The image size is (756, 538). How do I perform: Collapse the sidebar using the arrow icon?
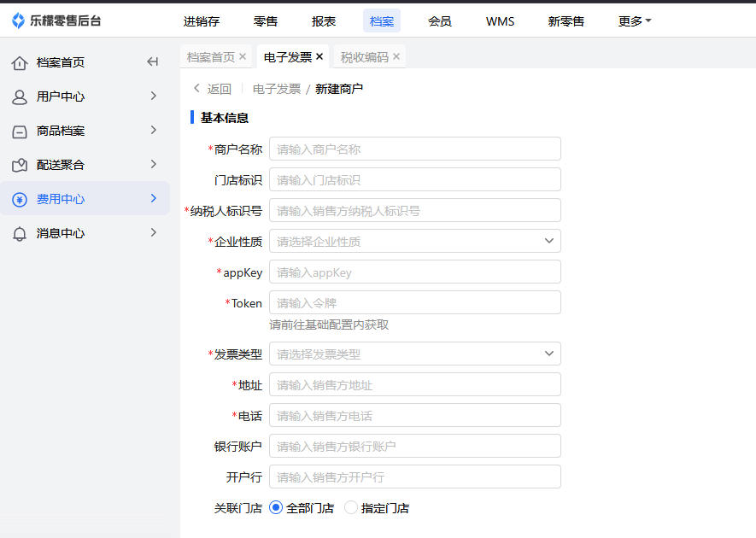coord(153,61)
